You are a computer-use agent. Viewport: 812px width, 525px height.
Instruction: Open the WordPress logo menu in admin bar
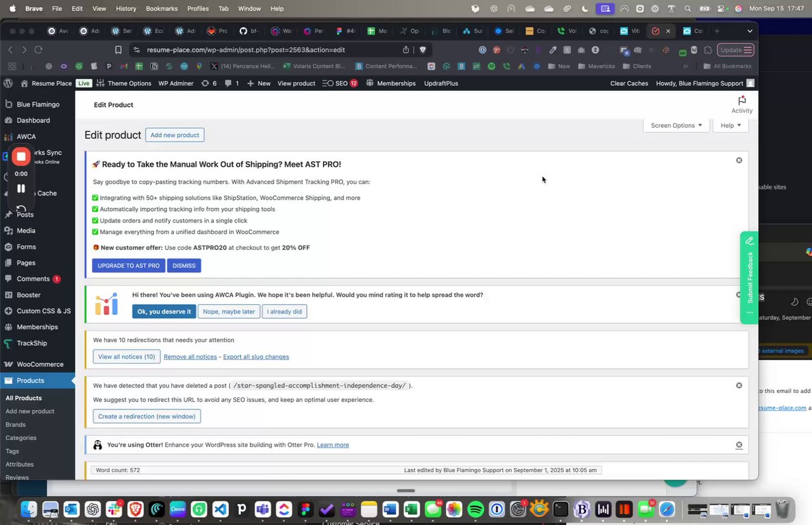(8, 83)
